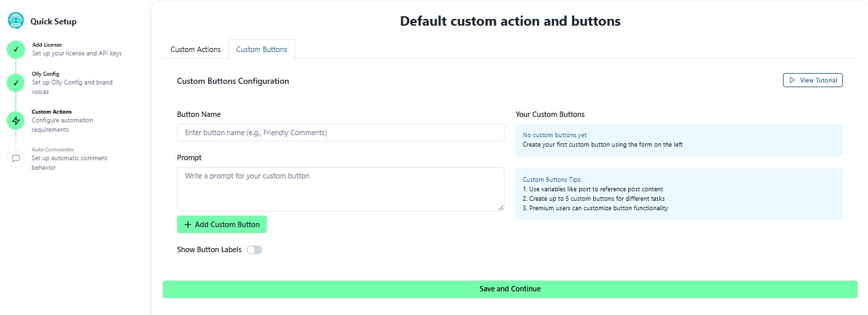This screenshot has width=868, height=315.
Task: Click the play icon in View Tutorial
Action: (792, 80)
